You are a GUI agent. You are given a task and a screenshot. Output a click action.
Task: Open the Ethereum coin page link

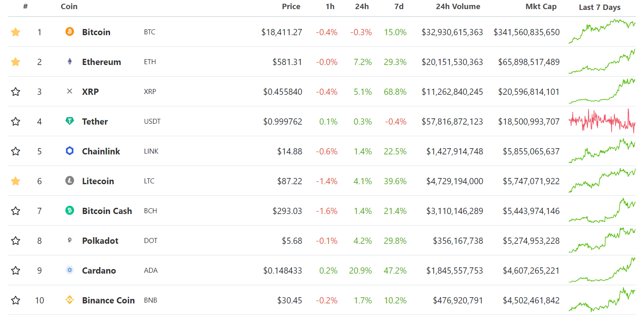[x=102, y=62]
